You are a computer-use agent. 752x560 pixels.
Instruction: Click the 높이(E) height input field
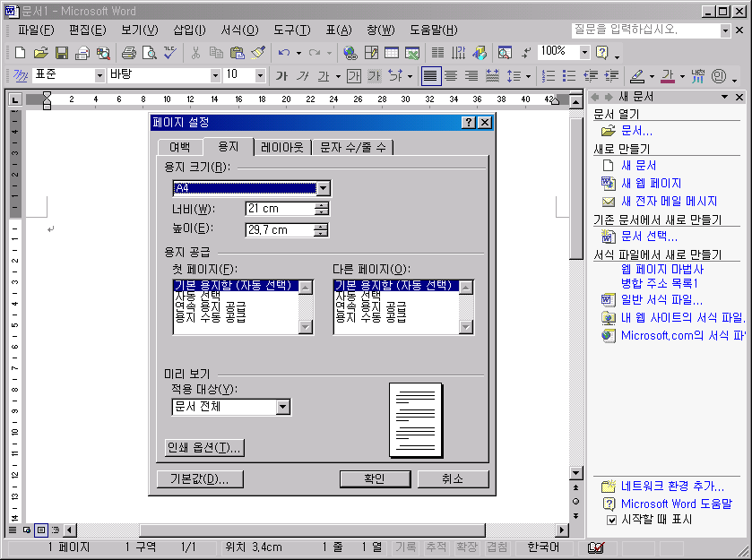tap(280, 230)
